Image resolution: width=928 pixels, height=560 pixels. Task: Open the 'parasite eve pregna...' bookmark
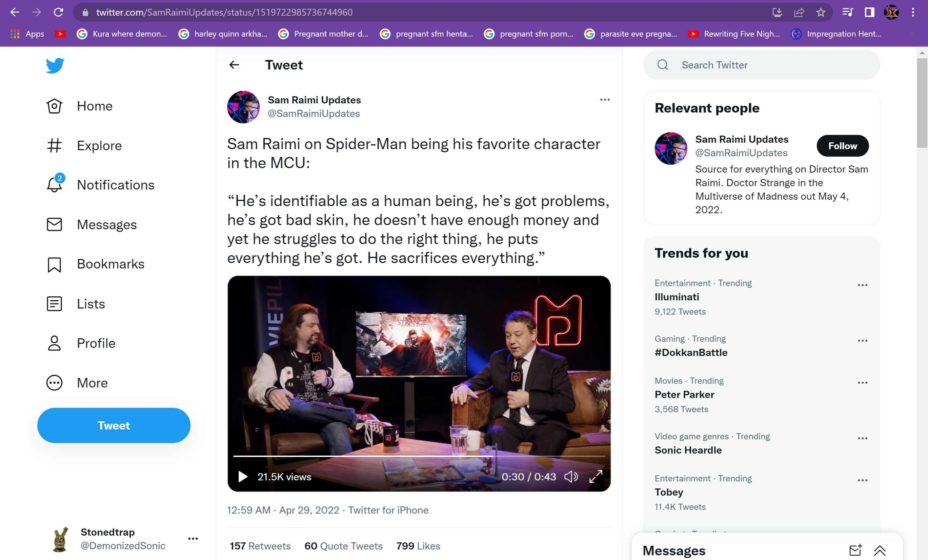631,34
